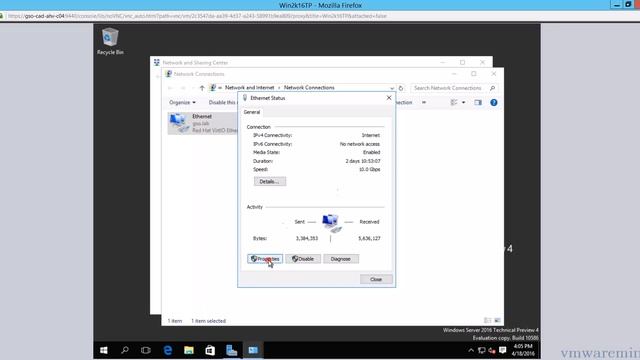Switch to large icons view in status bar
The image size is (640, 360).
tap(497, 321)
